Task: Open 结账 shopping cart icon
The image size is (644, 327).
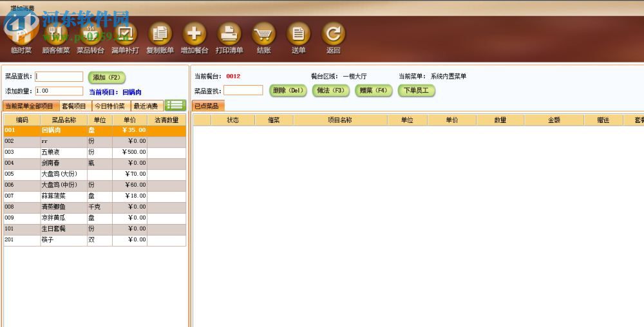Action: coord(263,34)
